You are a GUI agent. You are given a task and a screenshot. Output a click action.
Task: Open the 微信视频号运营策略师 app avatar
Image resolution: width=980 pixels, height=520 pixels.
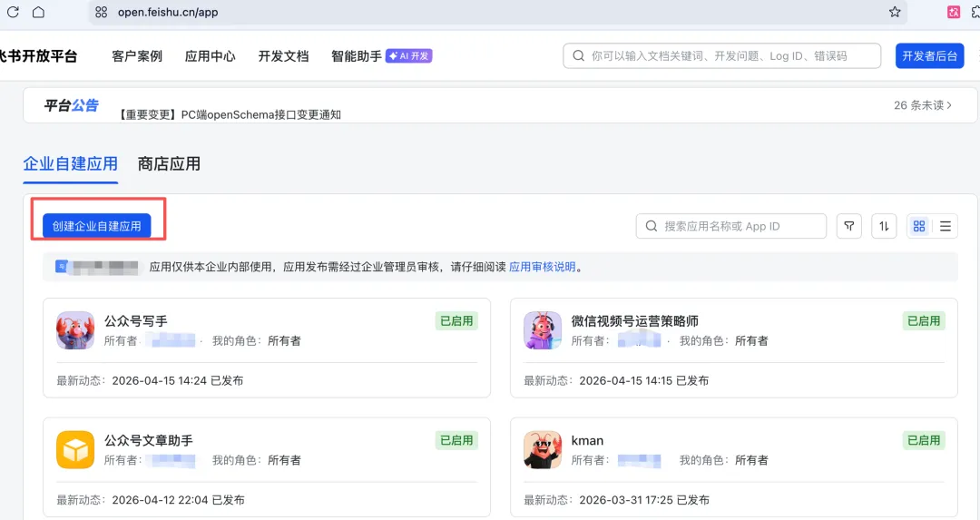543,330
